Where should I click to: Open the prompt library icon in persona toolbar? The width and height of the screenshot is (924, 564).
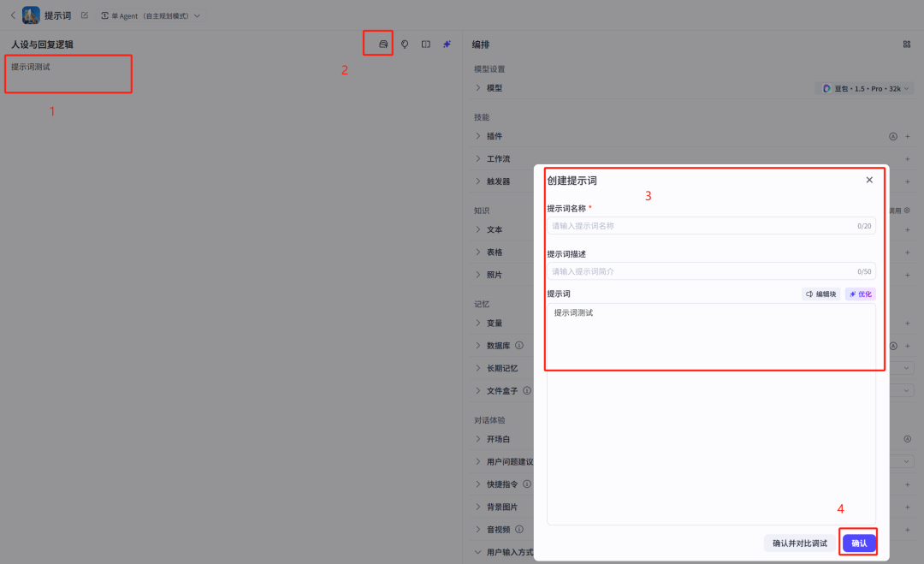tap(383, 45)
